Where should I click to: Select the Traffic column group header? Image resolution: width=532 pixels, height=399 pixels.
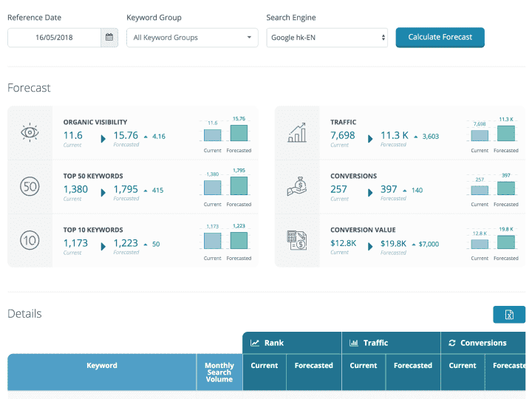click(x=391, y=343)
